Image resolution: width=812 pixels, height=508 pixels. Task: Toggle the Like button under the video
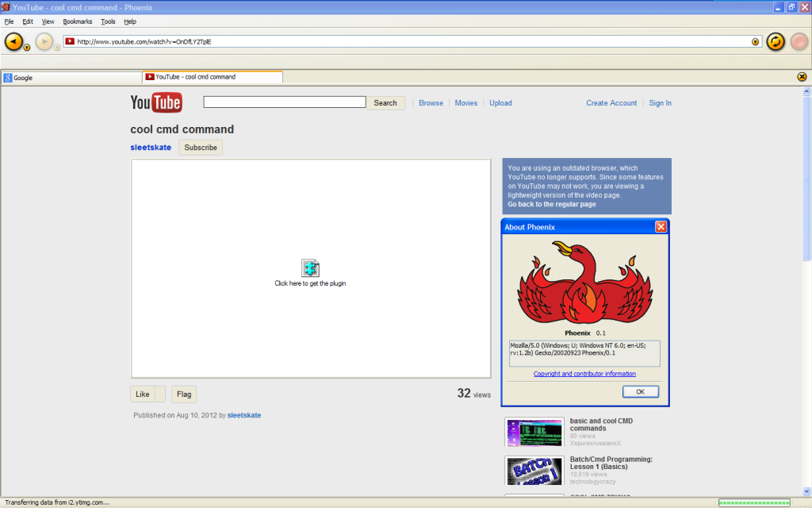point(143,394)
